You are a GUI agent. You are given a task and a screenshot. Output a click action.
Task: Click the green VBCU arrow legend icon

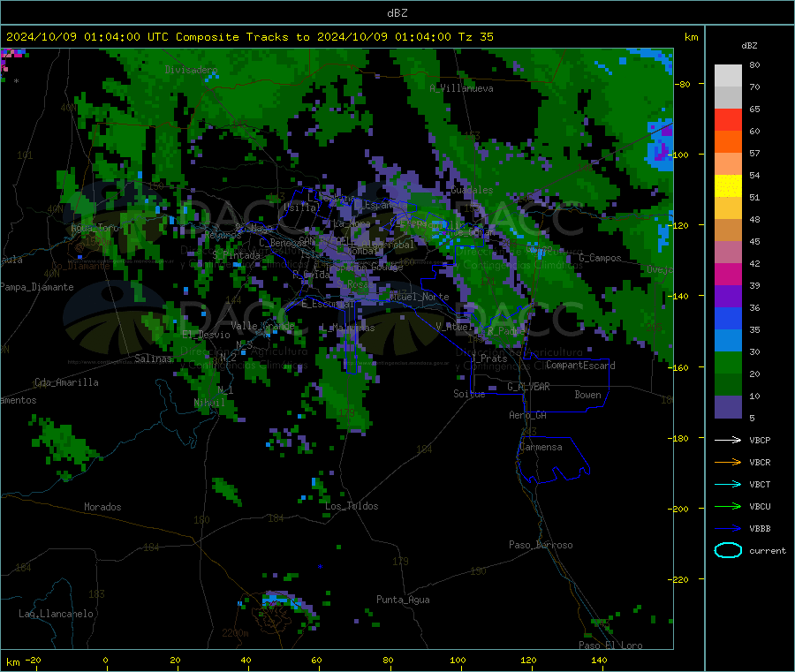coord(728,506)
